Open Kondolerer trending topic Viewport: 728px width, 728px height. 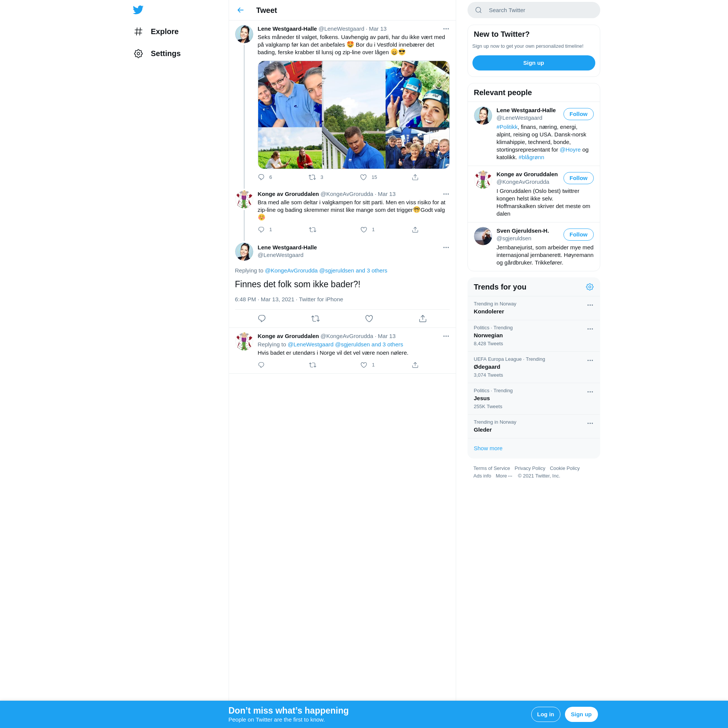click(x=533, y=308)
